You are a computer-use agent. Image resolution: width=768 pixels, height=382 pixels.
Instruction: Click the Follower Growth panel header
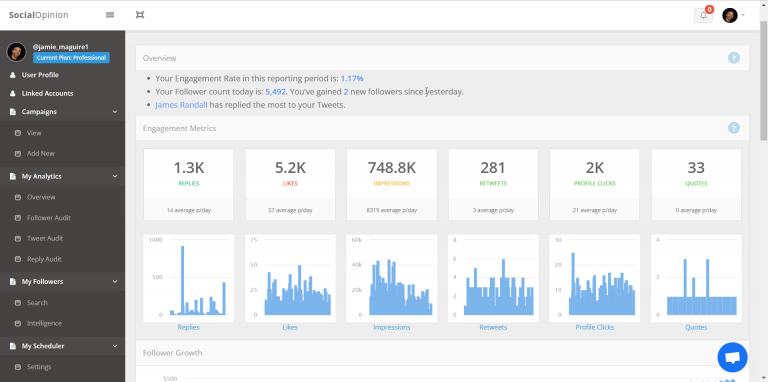point(442,353)
